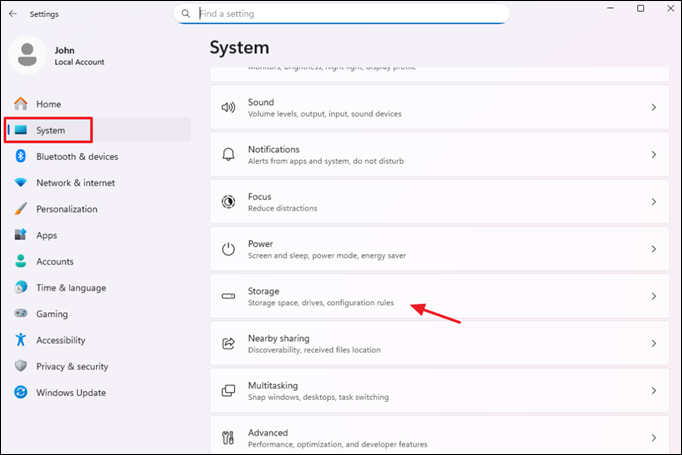
Task: Open Personalization settings section
Action: [98, 209]
